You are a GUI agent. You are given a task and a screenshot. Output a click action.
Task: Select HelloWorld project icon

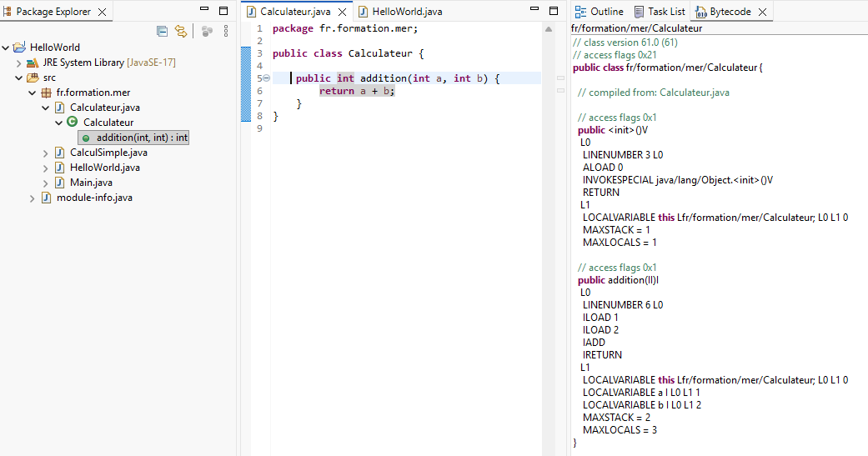[19, 47]
